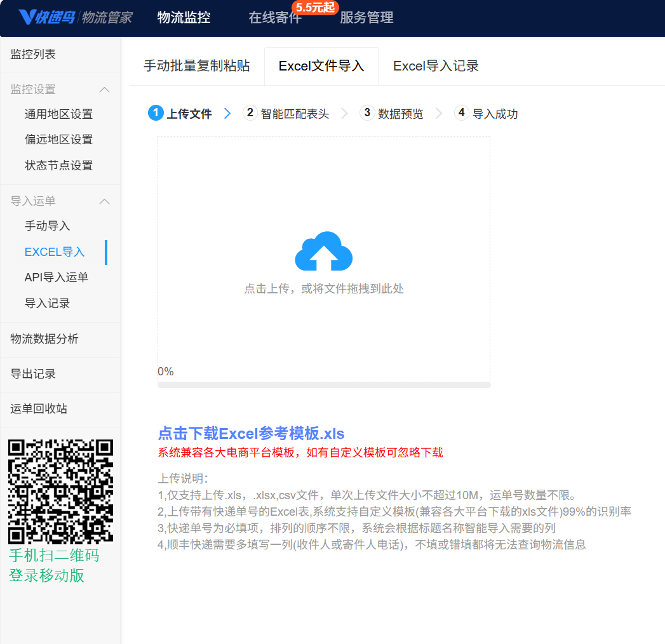
Task: Click the step 1 上传文件 circle icon
Action: (156, 113)
